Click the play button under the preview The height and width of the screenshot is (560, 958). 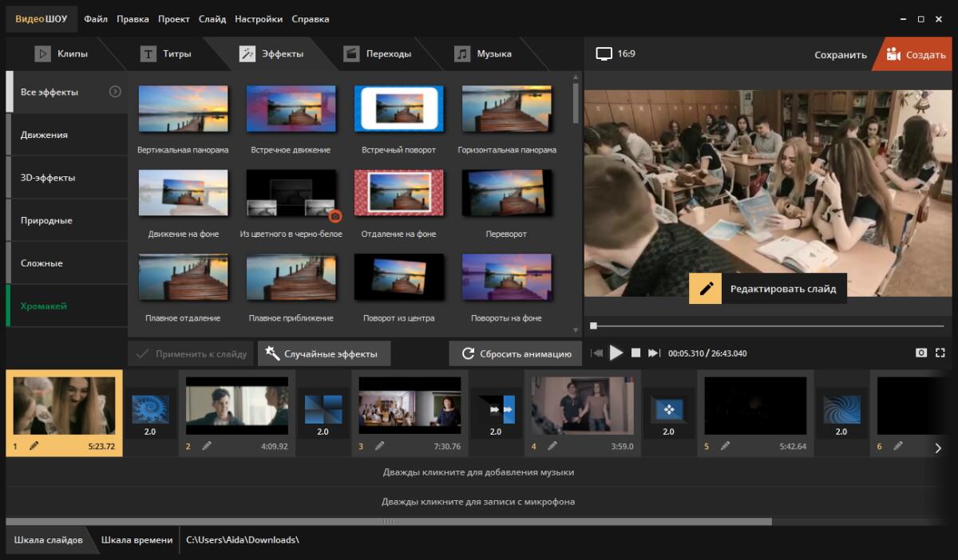(616, 353)
